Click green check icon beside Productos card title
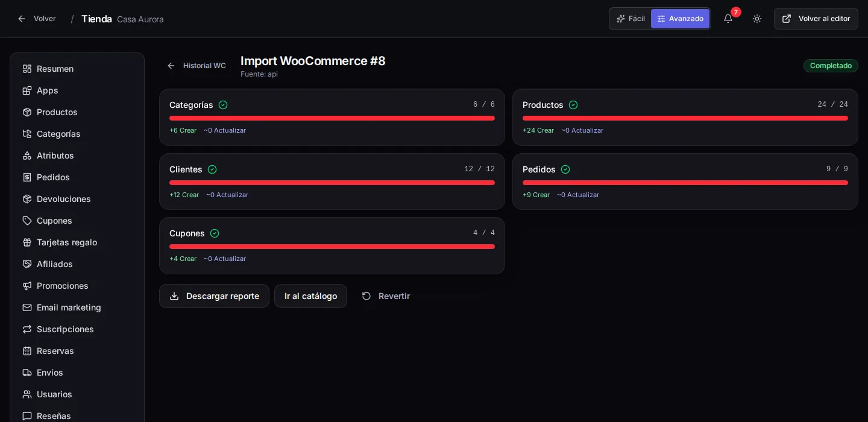 (573, 105)
